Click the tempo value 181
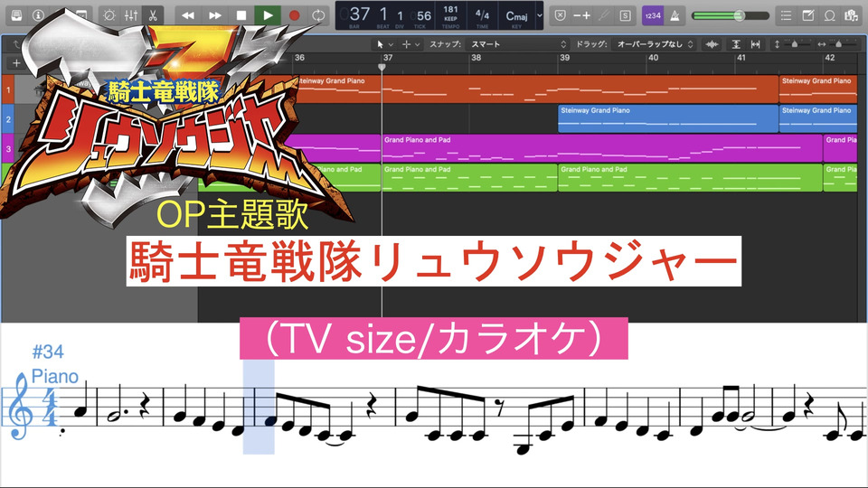Viewport: 868px width, 488px height. coord(450,9)
